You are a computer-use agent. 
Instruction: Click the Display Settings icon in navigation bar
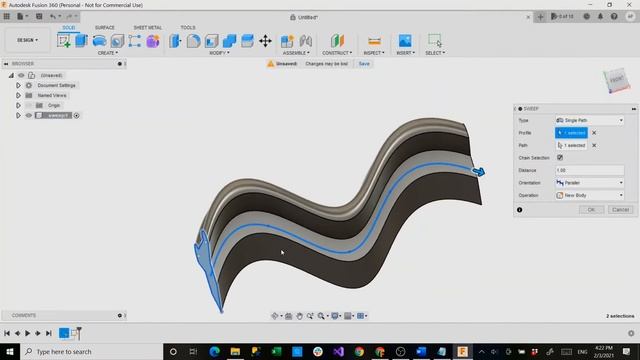(335, 316)
